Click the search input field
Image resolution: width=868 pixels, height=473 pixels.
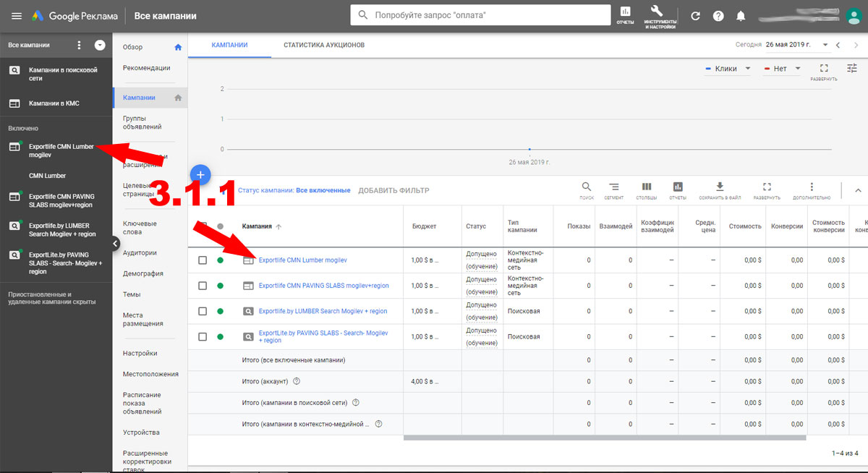coord(492,15)
